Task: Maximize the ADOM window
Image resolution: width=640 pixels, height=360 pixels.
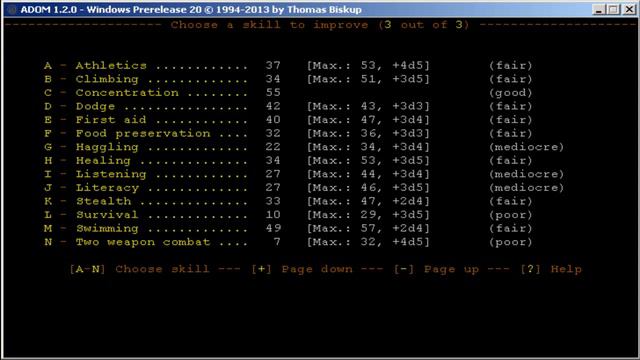Action: (x=613, y=9)
